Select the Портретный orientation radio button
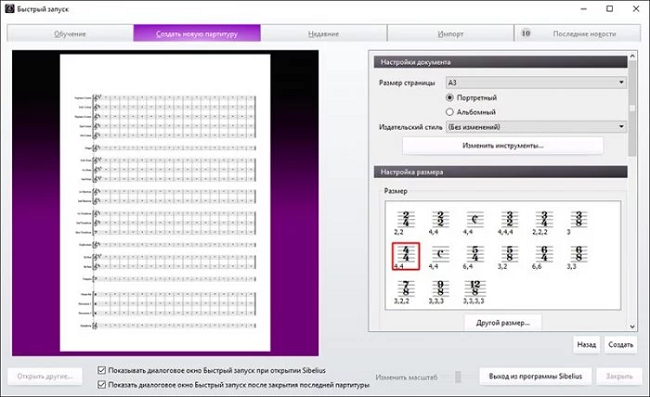This screenshot has width=650, height=397. coord(450,98)
